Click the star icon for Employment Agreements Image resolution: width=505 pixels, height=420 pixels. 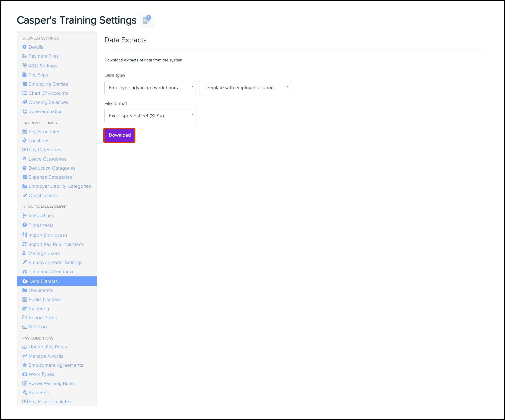tap(24, 365)
